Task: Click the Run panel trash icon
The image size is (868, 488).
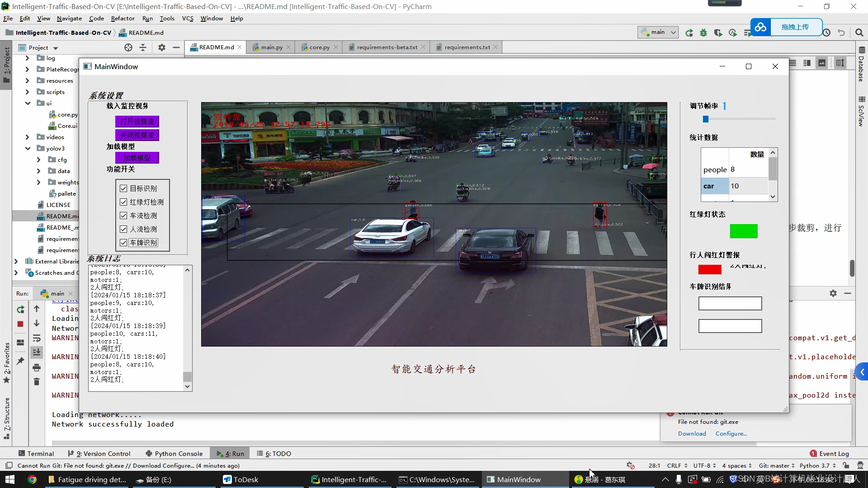Action: click(x=37, y=382)
